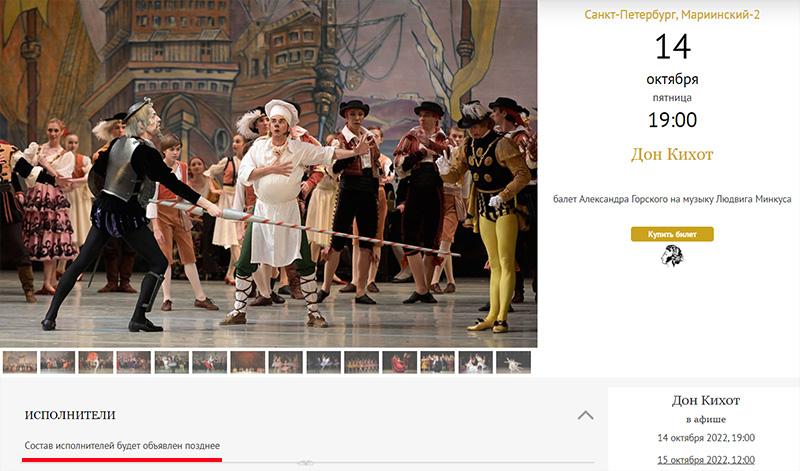This screenshot has height=471, width=800.
Task: Select the 14 октября 2022, 19:00 date
Action: 706,438
